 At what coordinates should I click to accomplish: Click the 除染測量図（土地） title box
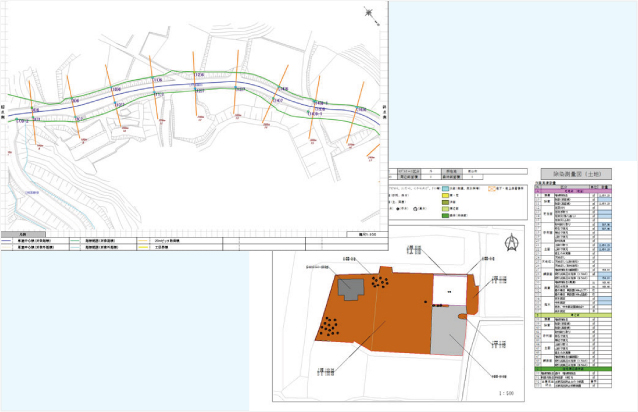[576, 174]
